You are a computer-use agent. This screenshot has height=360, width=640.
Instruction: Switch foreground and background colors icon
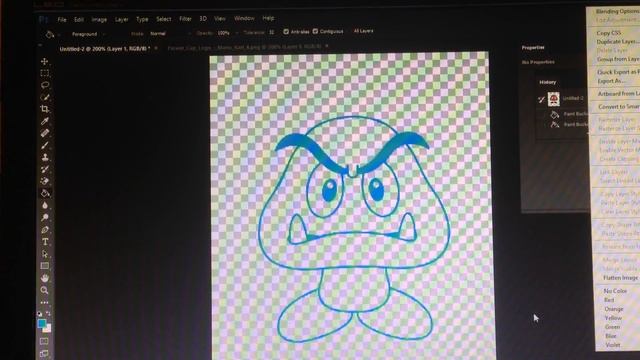[x=49, y=314]
